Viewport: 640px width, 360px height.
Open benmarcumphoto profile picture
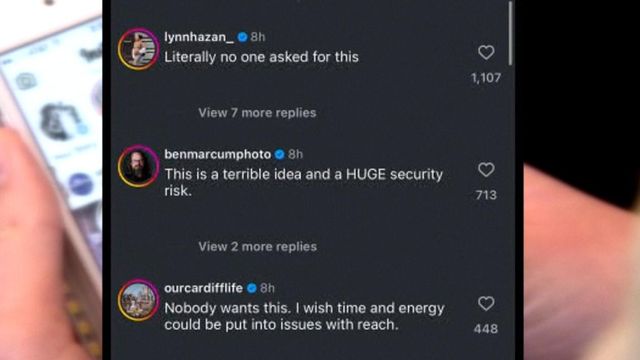point(138,166)
